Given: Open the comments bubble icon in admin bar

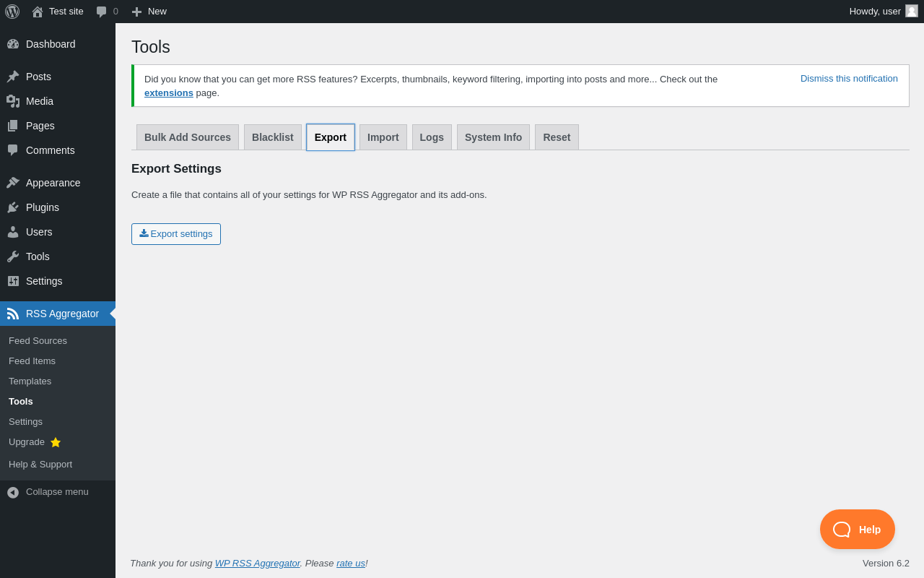Looking at the screenshot, I should 102,12.
